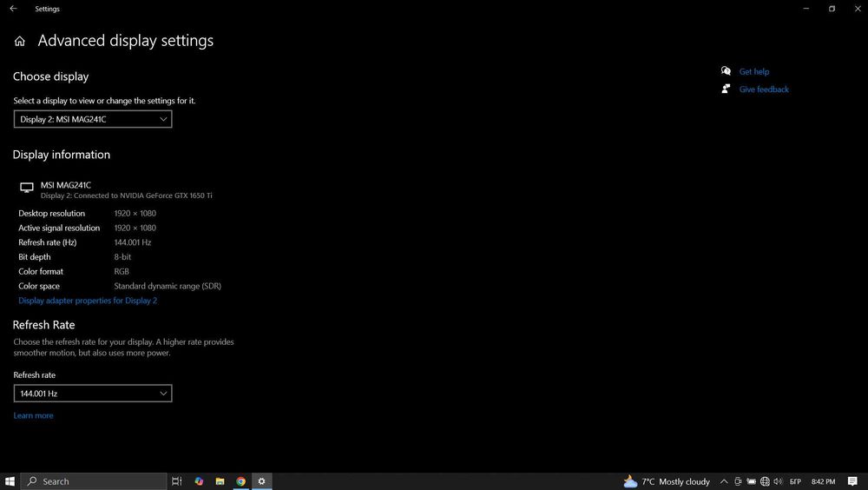Click the battery icon in the tray

coord(751,481)
